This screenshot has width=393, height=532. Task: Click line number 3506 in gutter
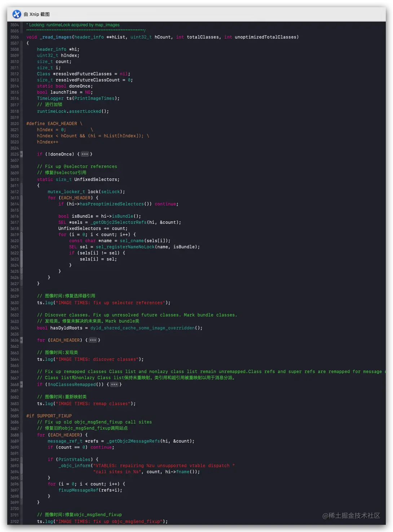[x=14, y=37]
